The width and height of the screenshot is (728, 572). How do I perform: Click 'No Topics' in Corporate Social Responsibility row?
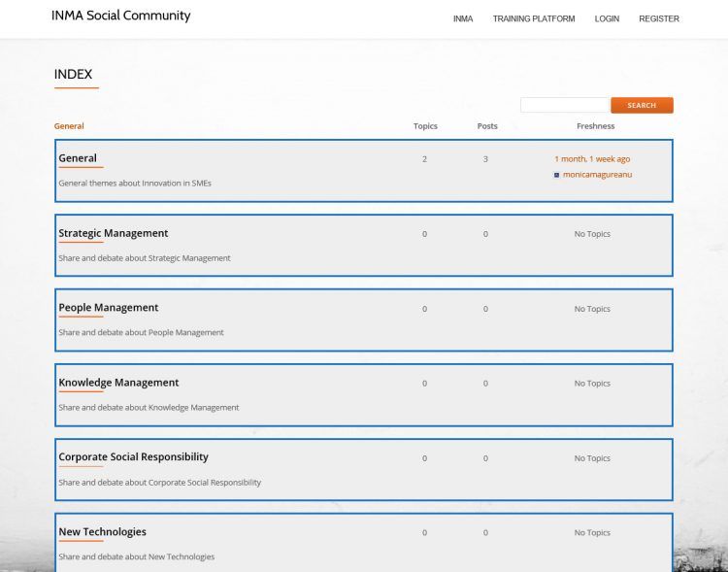point(592,458)
